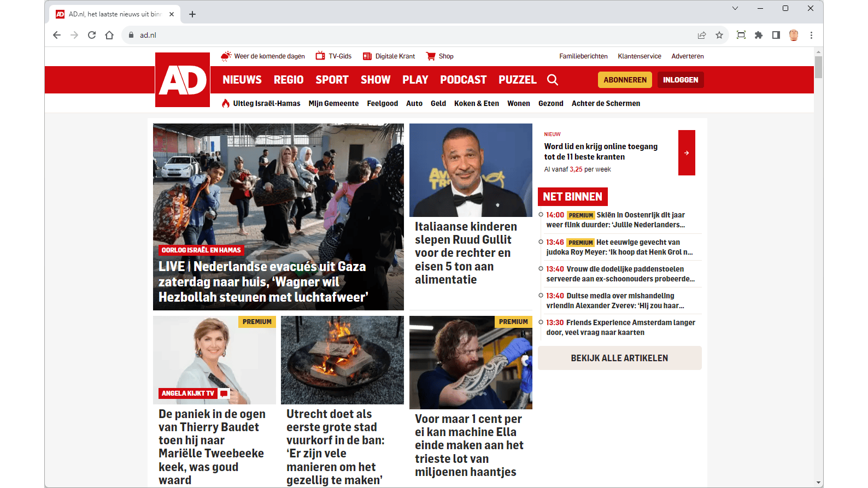The image size is (868, 488).
Task: Open Mijn Gemeente topic
Action: [x=333, y=103]
